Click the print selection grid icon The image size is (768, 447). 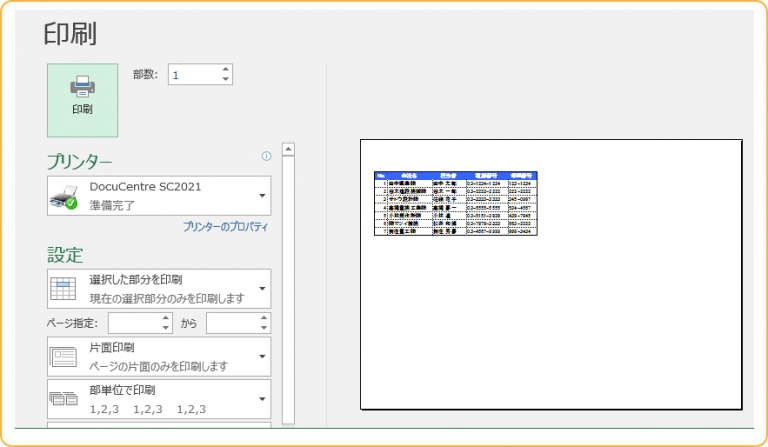click(63, 289)
